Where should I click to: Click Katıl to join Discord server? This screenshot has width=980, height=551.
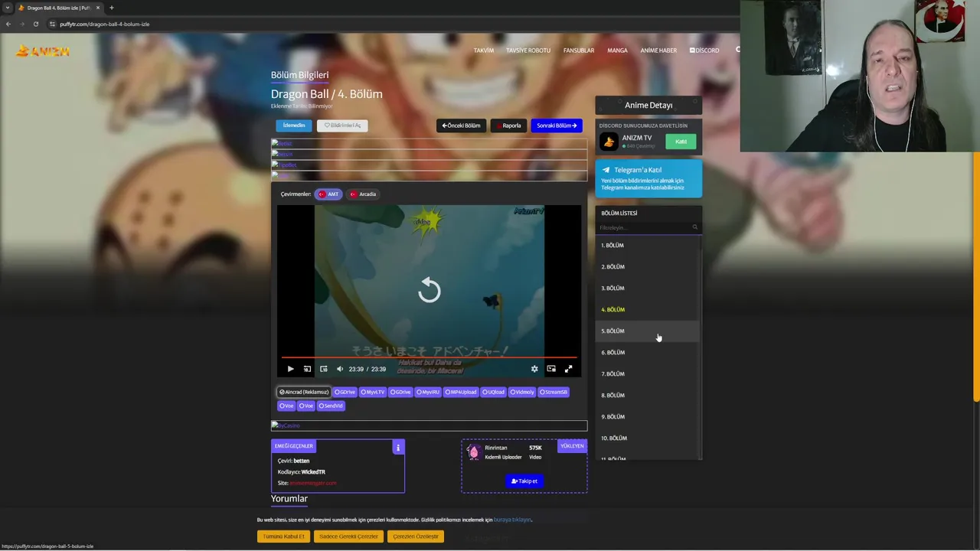click(x=681, y=142)
